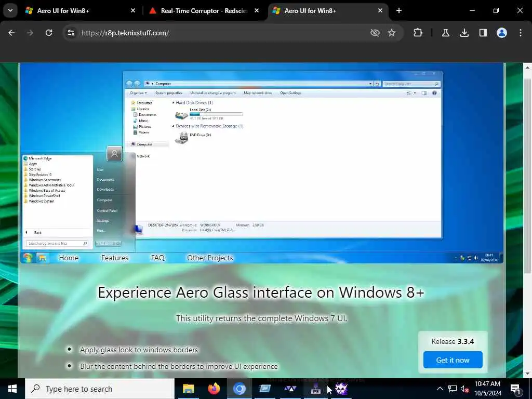Image resolution: width=532 pixels, height=399 pixels.
Task: Click the scroll-up arrow of scrollbar
Action: [527, 68]
